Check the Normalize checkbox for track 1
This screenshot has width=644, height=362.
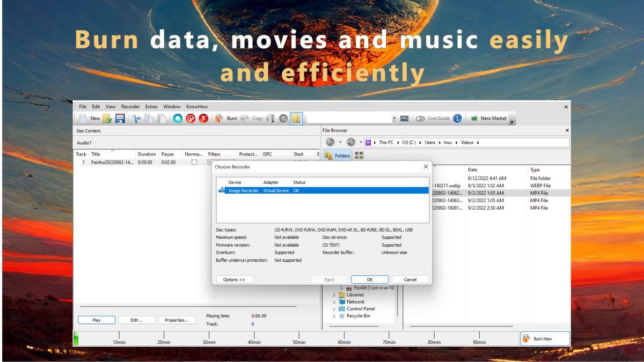point(194,162)
